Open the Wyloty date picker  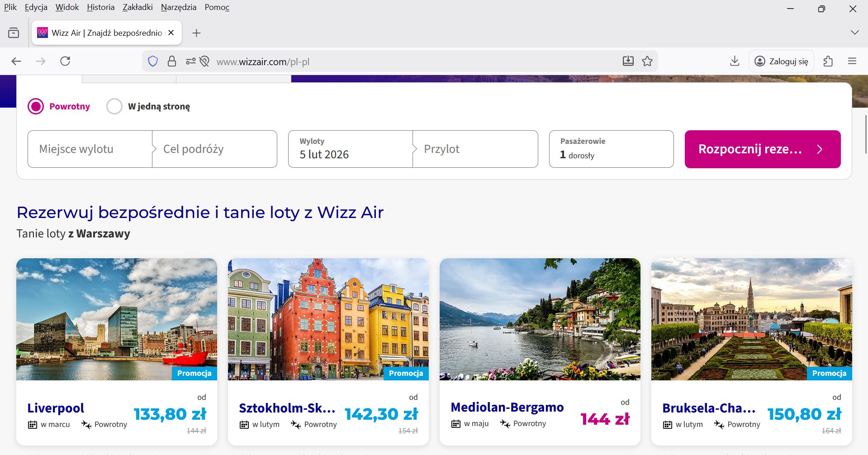click(351, 149)
